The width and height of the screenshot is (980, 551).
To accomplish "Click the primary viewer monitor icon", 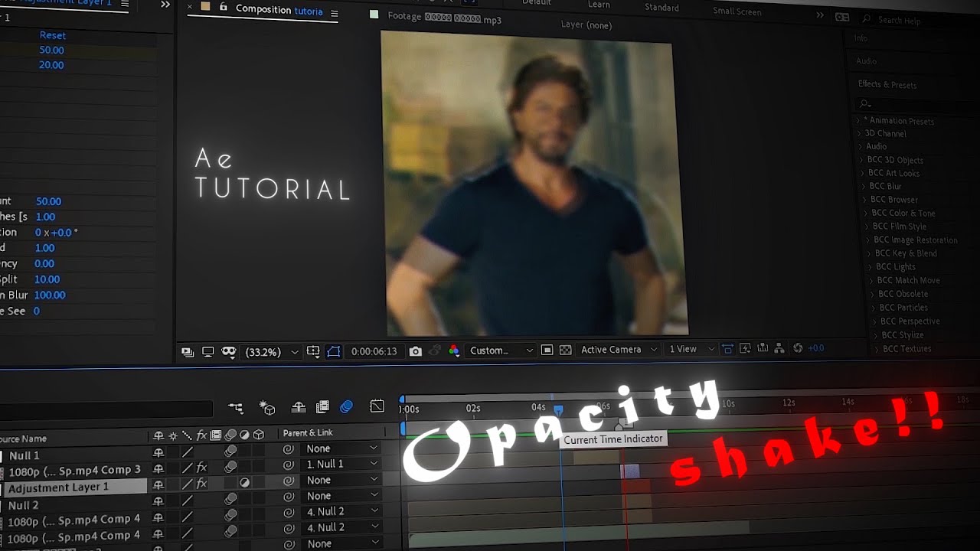I will [x=207, y=352].
